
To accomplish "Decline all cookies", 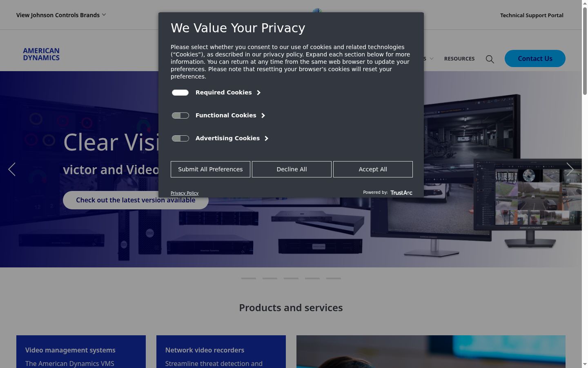I will (x=292, y=169).
